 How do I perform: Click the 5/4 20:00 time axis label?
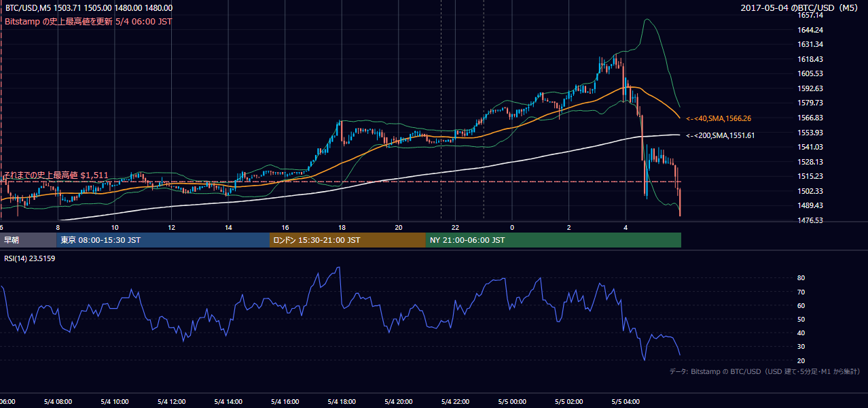(398, 402)
